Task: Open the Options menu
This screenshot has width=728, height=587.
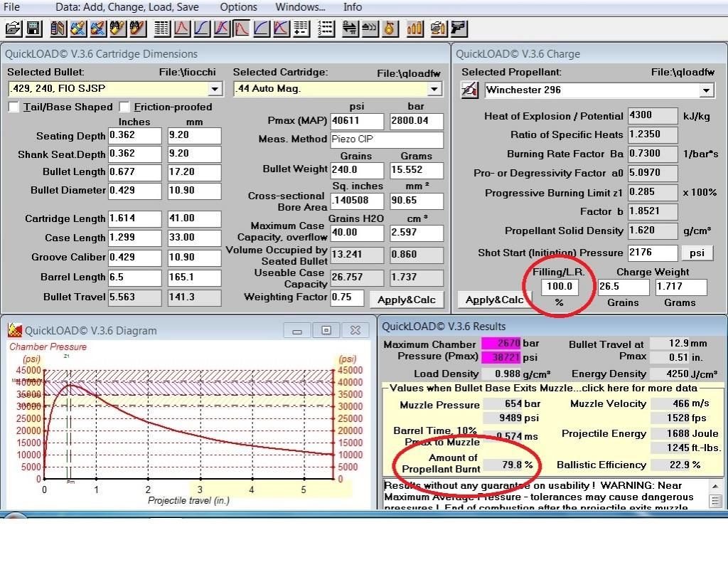Action: (238, 7)
